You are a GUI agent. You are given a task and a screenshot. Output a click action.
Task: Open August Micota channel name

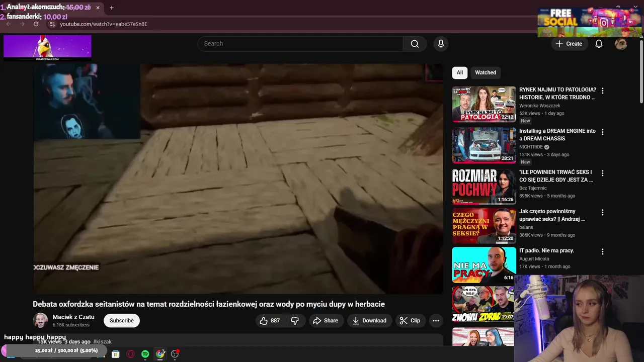pyautogui.click(x=534, y=259)
